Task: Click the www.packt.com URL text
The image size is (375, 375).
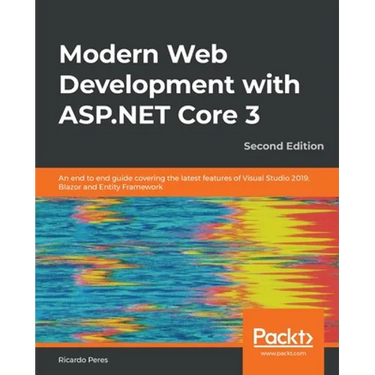Action: tap(283, 353)
